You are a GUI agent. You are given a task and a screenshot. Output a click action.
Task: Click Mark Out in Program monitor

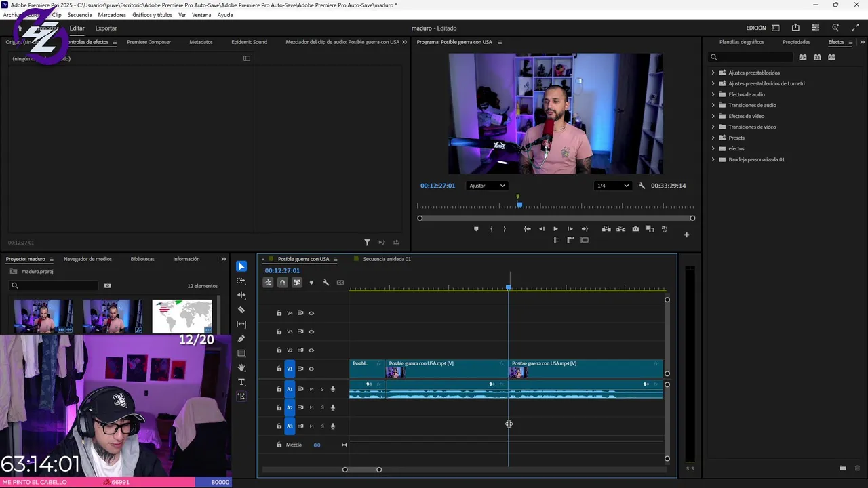coord(505,229)
